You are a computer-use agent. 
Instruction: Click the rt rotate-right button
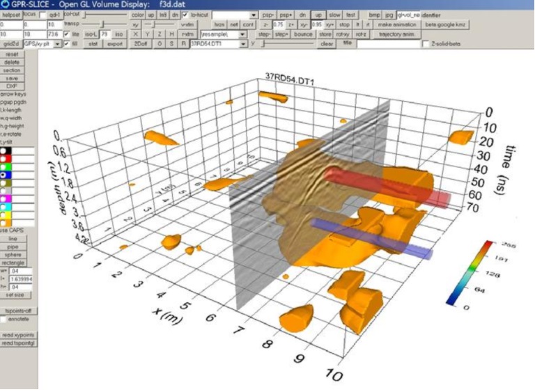click(368, 24)
